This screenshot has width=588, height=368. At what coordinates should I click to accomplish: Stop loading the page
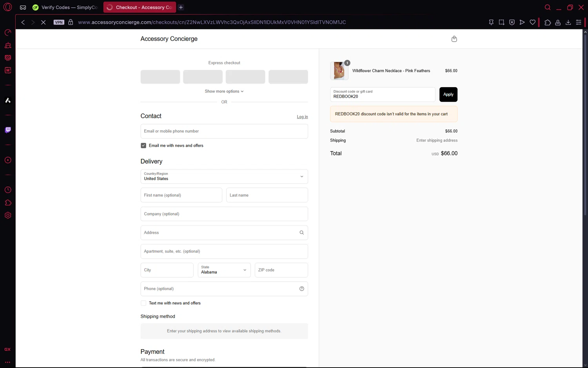tap(44, 22)
